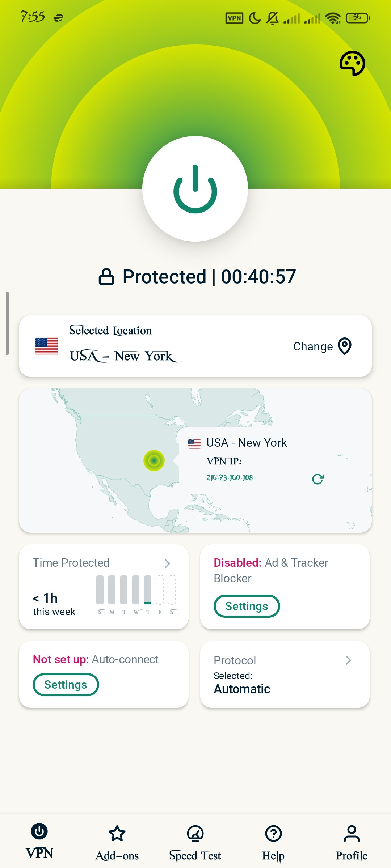The height and width of the screenshot is (868, 391).
Task: Tap the lock icon next to Protected
Action: pyautogui.click(x=106, y=277)
